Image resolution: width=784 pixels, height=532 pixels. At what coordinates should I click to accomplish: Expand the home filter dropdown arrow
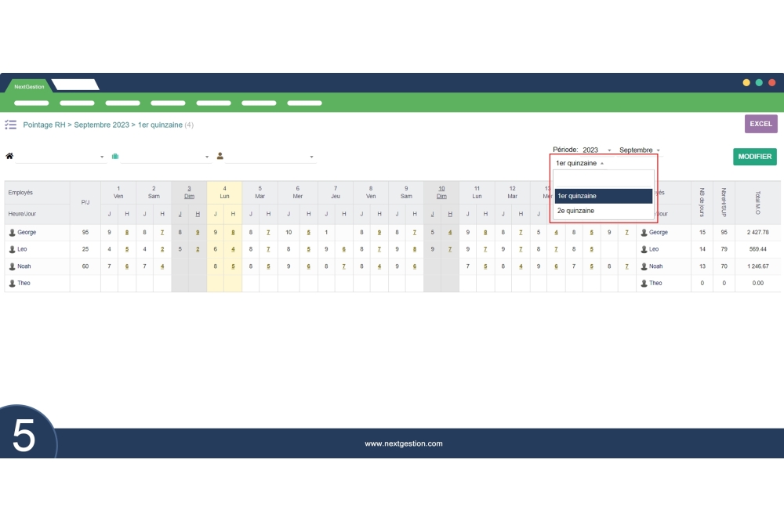click(x=101, y=155)
